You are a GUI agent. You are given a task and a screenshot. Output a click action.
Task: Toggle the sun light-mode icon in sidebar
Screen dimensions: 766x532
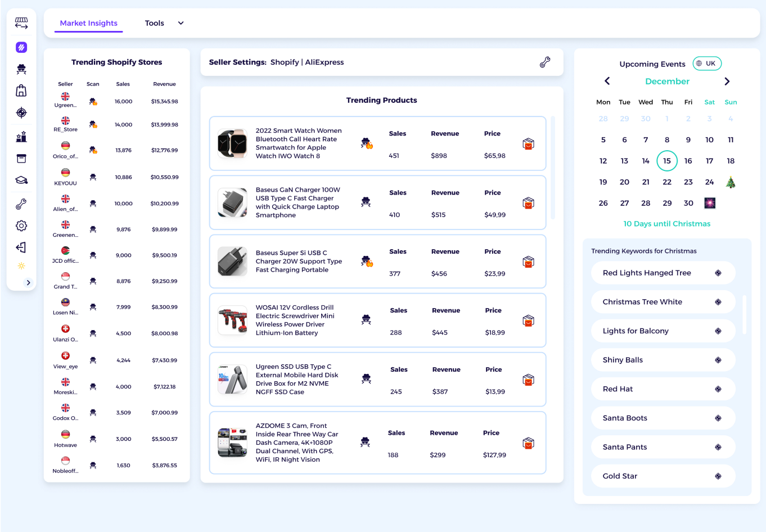[21, 266]
